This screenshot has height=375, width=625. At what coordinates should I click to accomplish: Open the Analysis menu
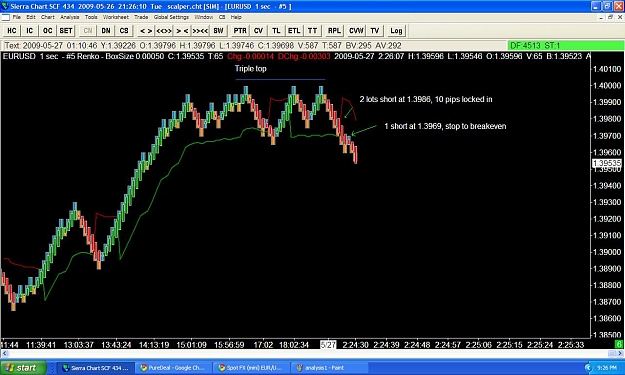(x=70, y=17)
